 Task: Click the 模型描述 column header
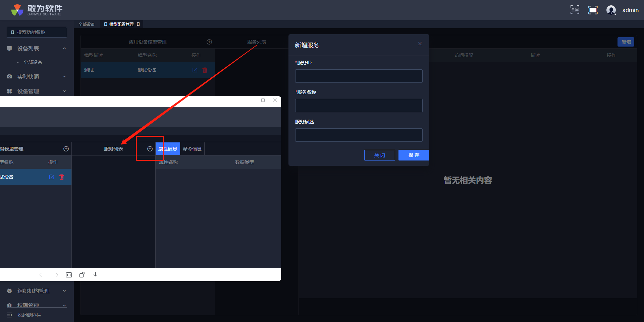[x=94, y=55]
